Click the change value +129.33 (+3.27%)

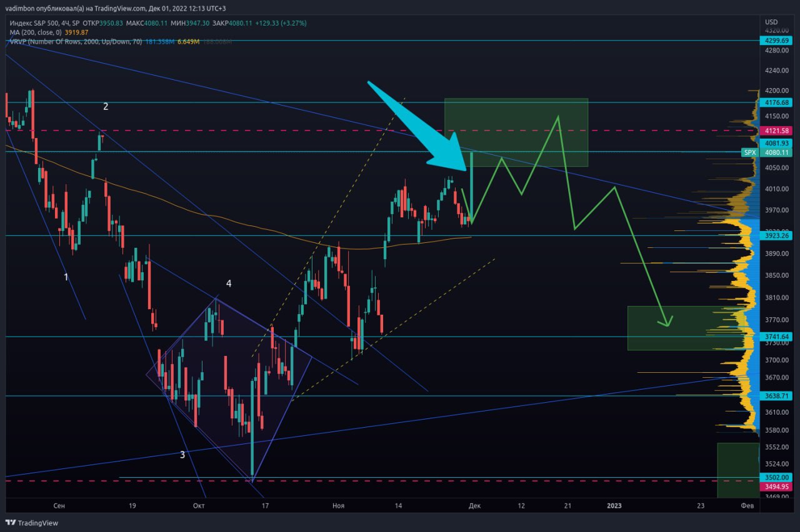click(x=281, y=22)
